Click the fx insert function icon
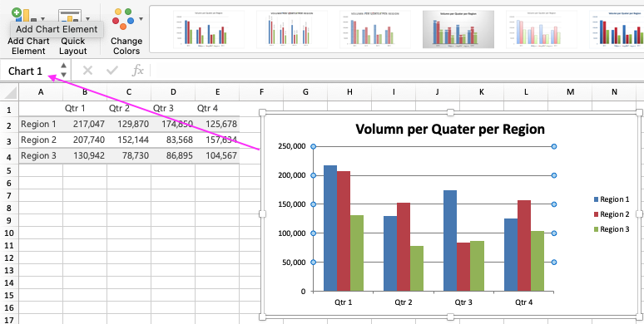Viewport: 644px width, 324px height. point(137,71)
